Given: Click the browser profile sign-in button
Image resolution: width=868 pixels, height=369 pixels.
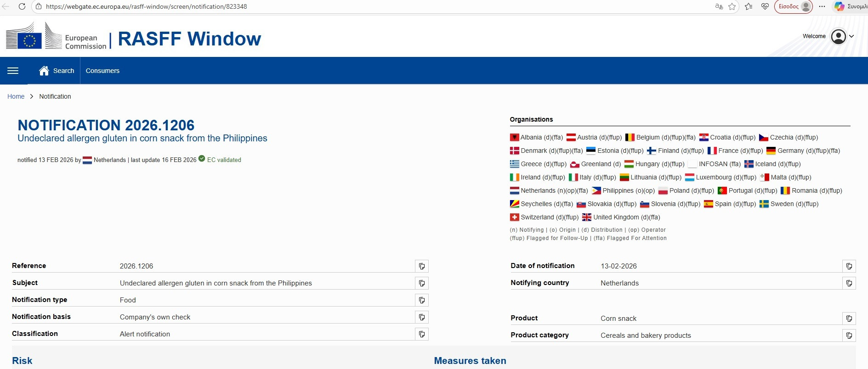Looking at the screenshot, I should click(x=794, y=6).
